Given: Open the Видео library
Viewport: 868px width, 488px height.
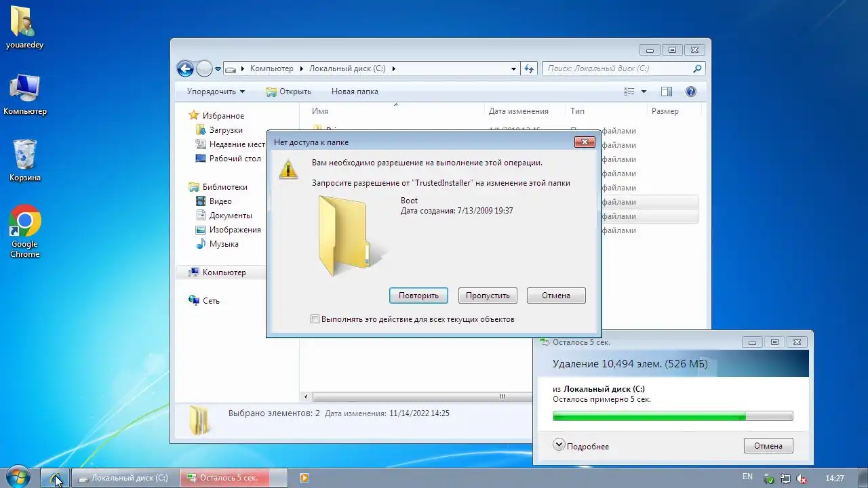Looking at the screenshot, I should (x=214, y=201).
